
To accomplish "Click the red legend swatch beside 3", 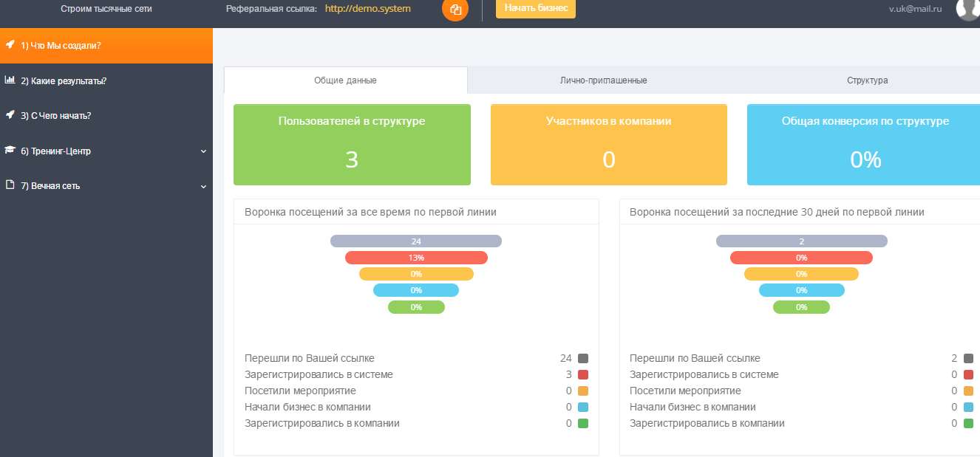I will (x=583, y=374).
